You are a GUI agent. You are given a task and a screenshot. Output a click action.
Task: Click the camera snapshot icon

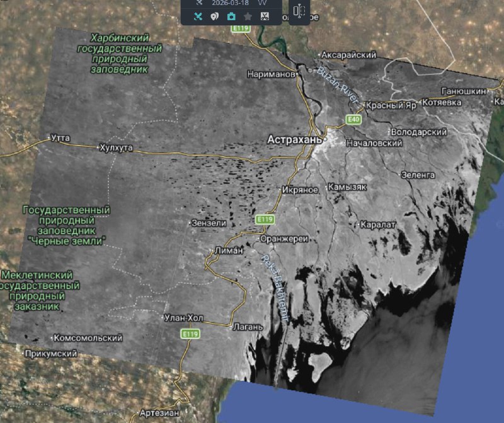[x=231, y=16]
